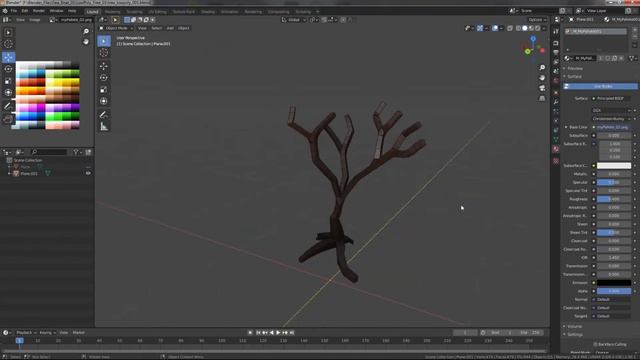Click the Subsurface Color white swatch
Screen dimensions: 640x360
click(x=614, y=166)
